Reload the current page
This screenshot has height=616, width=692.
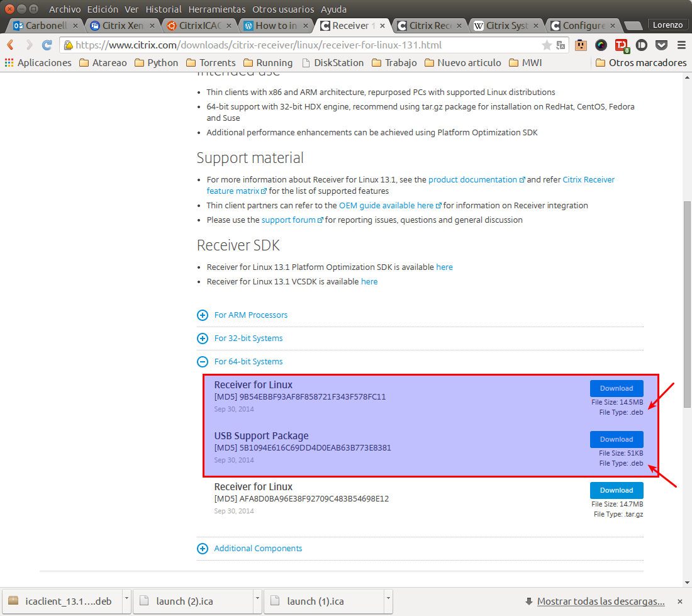(47, 45)
